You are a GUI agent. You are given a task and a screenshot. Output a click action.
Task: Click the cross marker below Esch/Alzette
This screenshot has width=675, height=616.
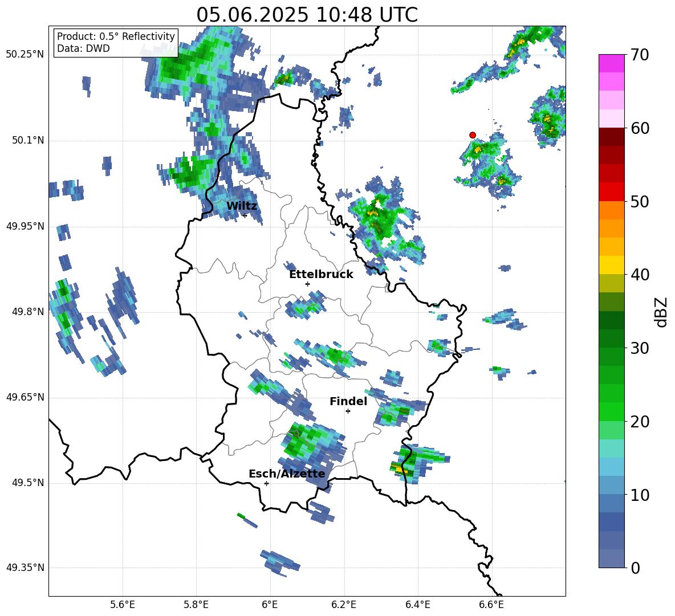point(266,483)
